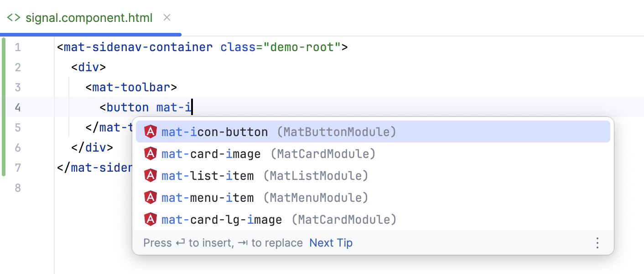Expand more completion actions via three-dot menu
Viewport: 644px width, 274px height.
597,243
